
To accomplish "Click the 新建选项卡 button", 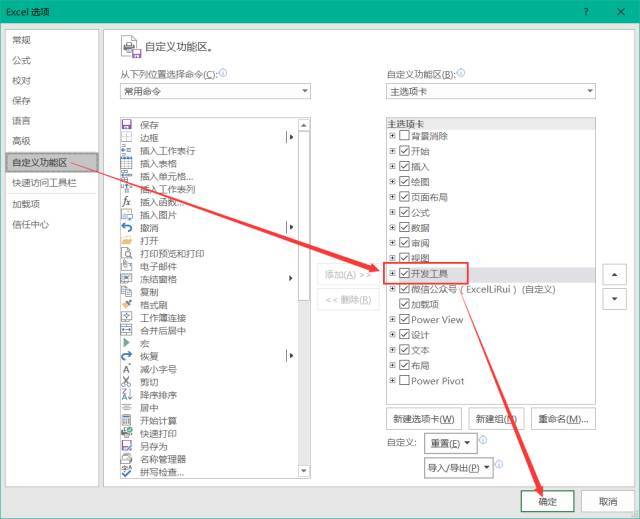I will click(424, 419).
